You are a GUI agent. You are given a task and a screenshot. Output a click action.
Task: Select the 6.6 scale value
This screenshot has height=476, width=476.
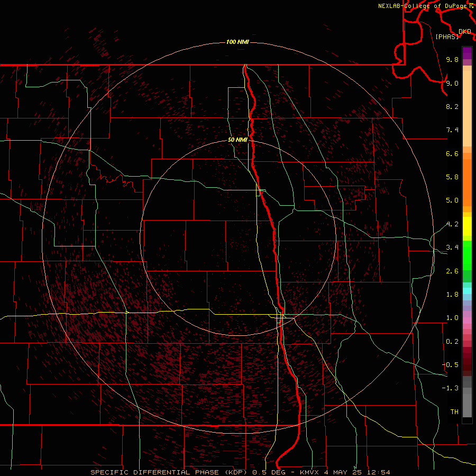pyautogui.click(x=452, y=153)
